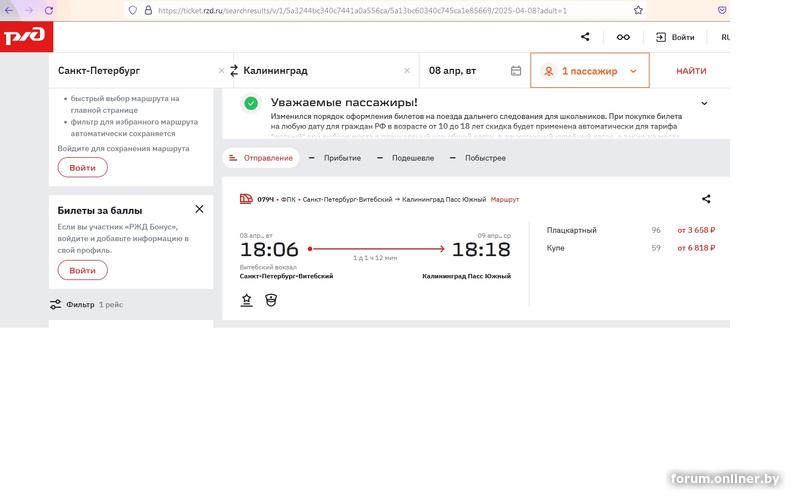
Task: Bookmark the page with the star icon
Action: (638, 10)
